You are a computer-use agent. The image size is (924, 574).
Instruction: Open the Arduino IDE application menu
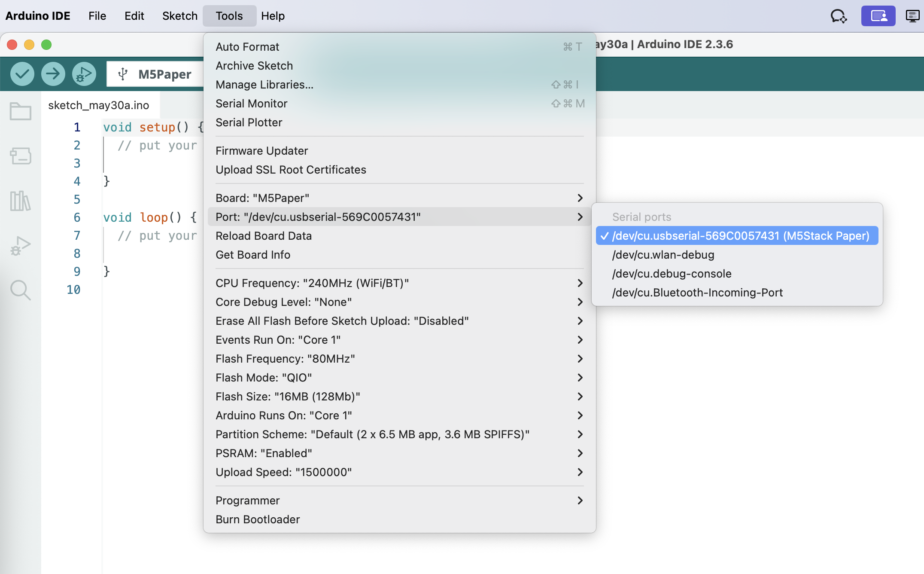point(38,16)
